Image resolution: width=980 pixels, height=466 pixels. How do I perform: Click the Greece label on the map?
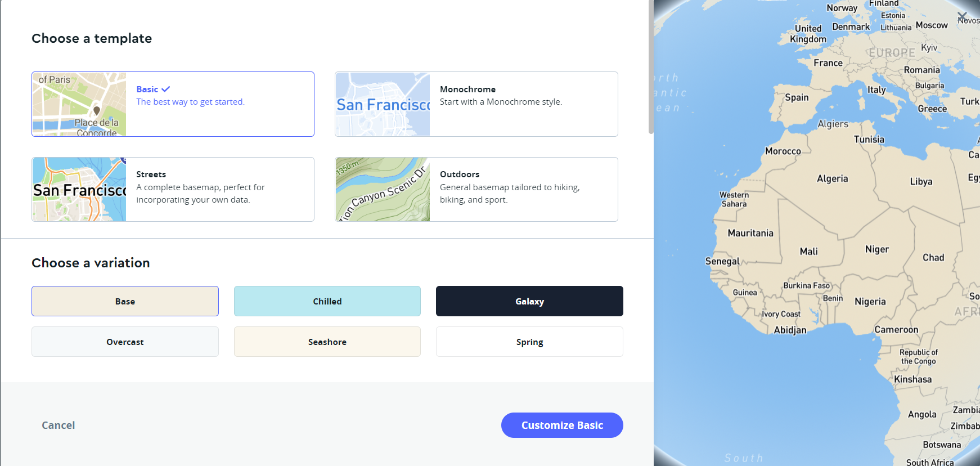(932, 109)
